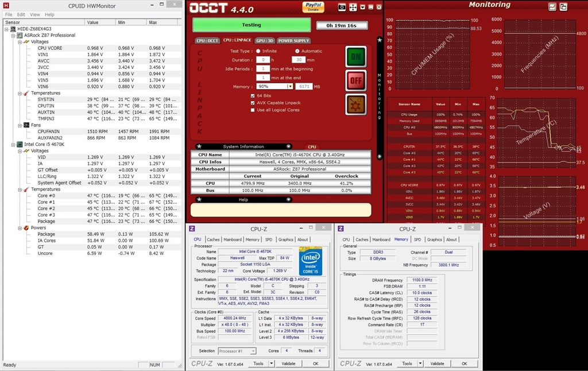
Task: Click the green Testing status bar
Action: click(252, 25)
